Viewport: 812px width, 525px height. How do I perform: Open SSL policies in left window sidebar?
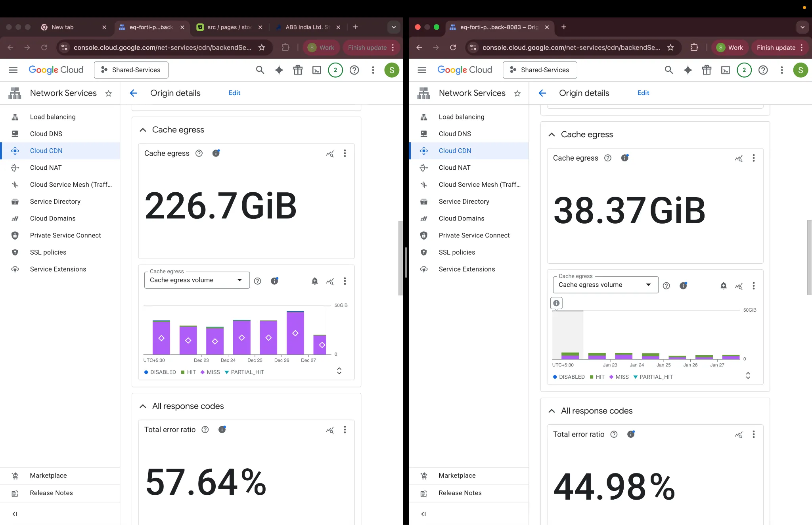pyautogui.click(x=60, y=253)
